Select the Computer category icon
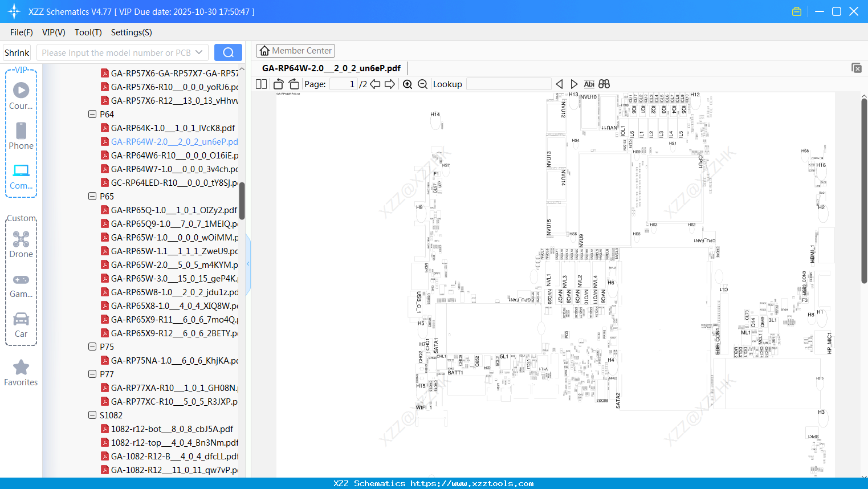The height and width of the screenshot is (489, 868). pyautogui.click(x=21, y=176)
